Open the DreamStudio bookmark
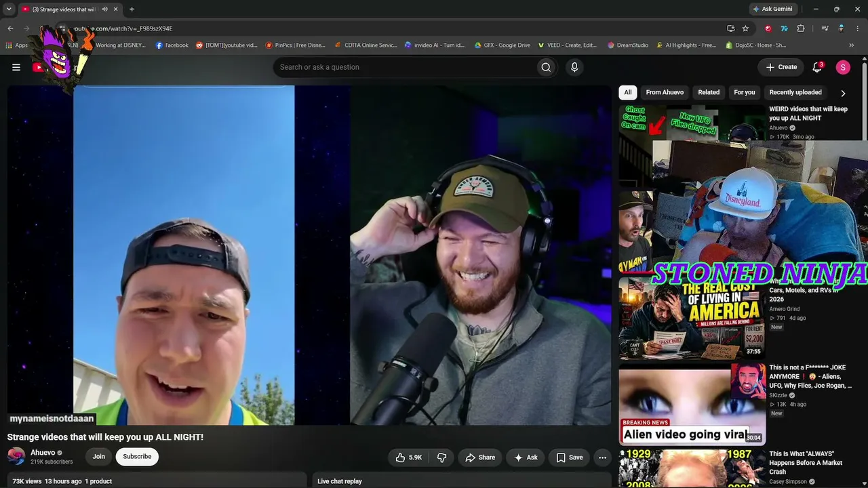This screenshot has height=488, width=868. (628, 45)
